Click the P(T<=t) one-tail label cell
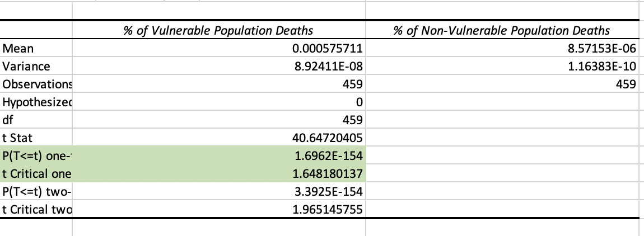The height and width of the screenshot is (236, 644). point(36,155)
